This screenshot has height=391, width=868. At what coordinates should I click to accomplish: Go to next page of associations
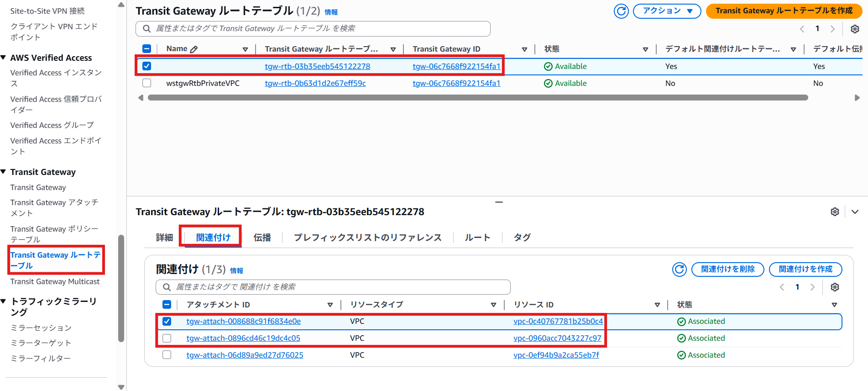[x=812, y=287]
